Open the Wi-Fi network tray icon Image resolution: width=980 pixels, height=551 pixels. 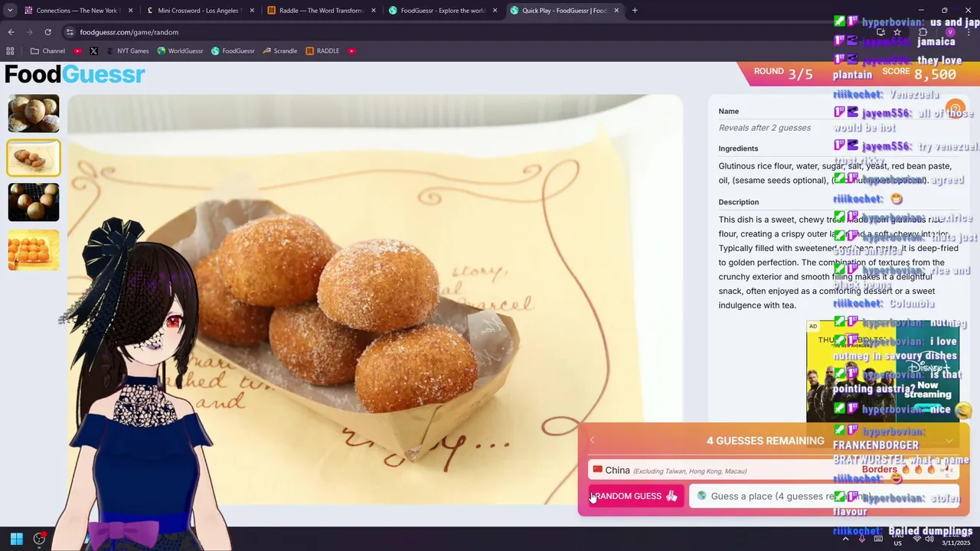pos(917,538)
